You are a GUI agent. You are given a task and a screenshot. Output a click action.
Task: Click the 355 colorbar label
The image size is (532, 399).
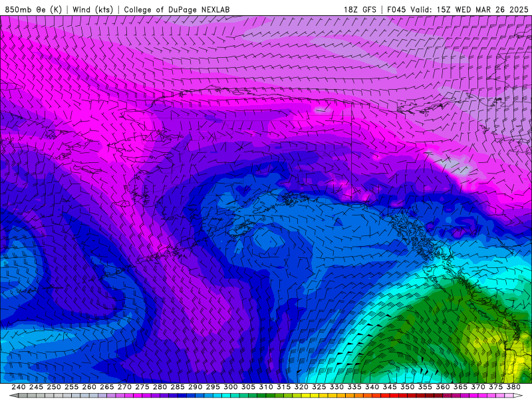tap(425, 387)
